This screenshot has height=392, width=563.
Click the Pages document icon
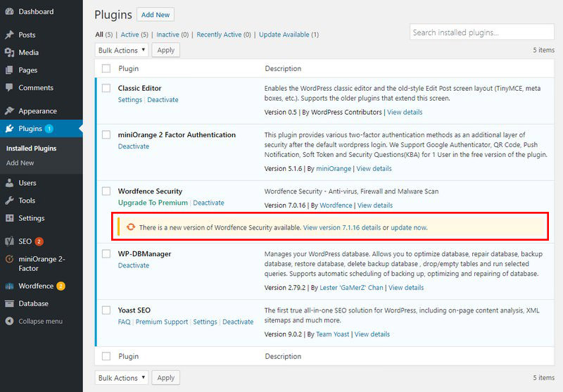click(x=9, y=70)
